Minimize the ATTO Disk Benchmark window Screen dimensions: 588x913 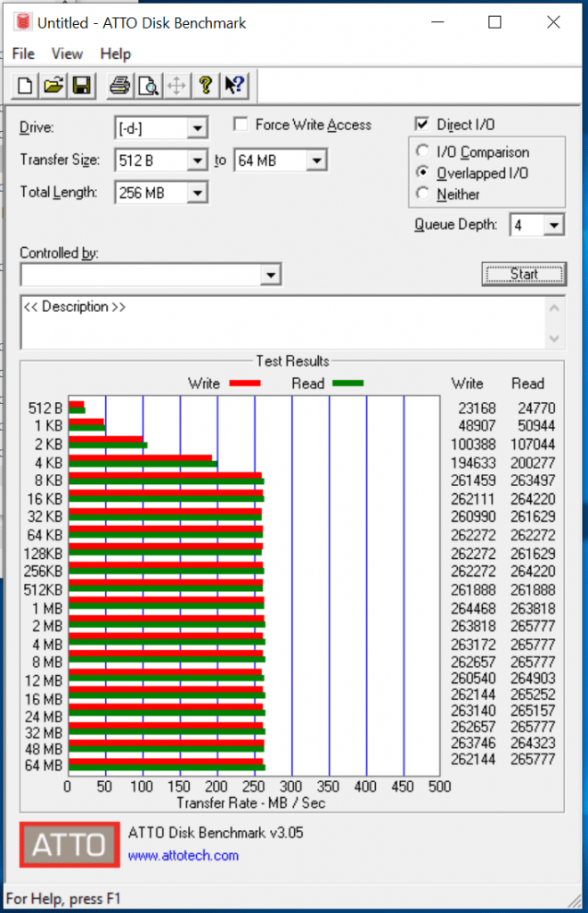(x=437, y=22)
